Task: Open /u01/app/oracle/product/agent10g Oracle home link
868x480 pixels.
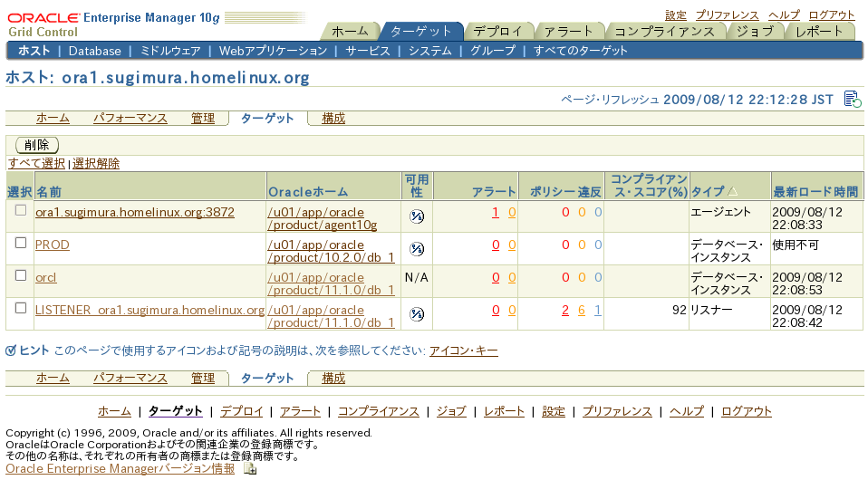Action: click(323, 218)
